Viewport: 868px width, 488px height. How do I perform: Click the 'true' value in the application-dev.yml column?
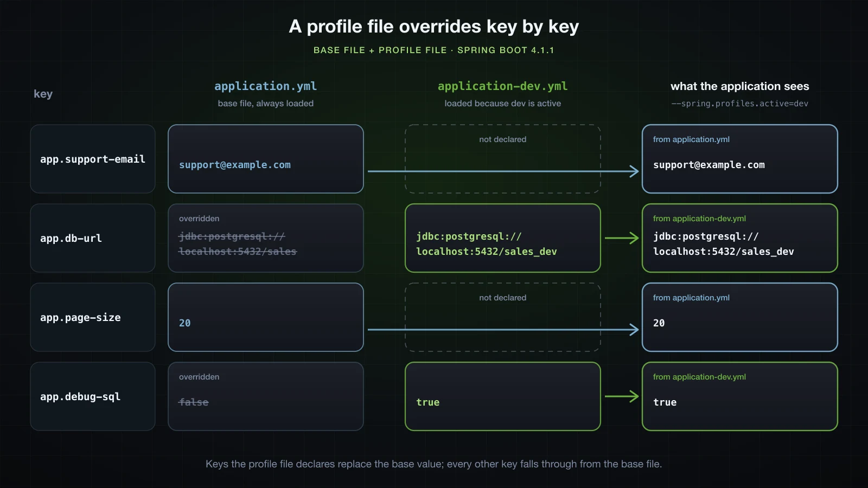pos(428,402)
